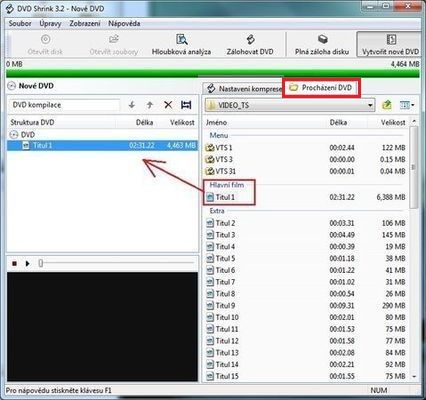
Task: Click the 6,388 MB size value
Action: 391,197
